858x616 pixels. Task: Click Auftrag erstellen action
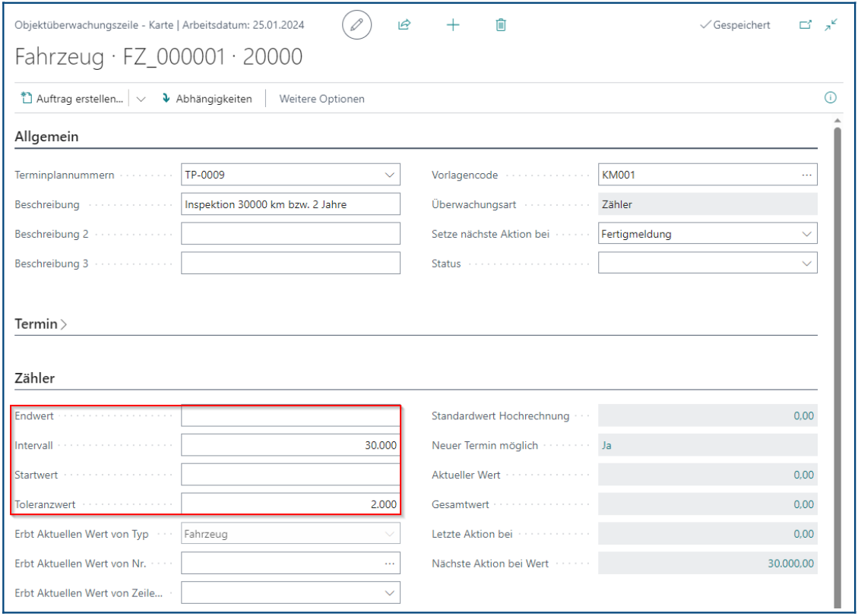(71, 99)
